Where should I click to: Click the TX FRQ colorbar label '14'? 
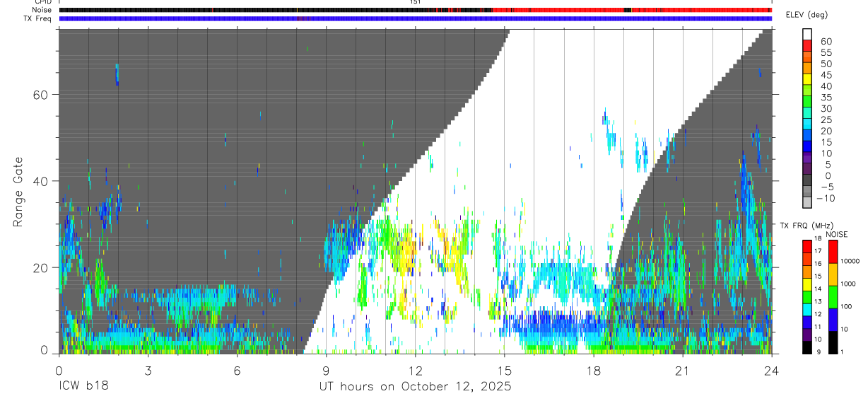point(818,289)
